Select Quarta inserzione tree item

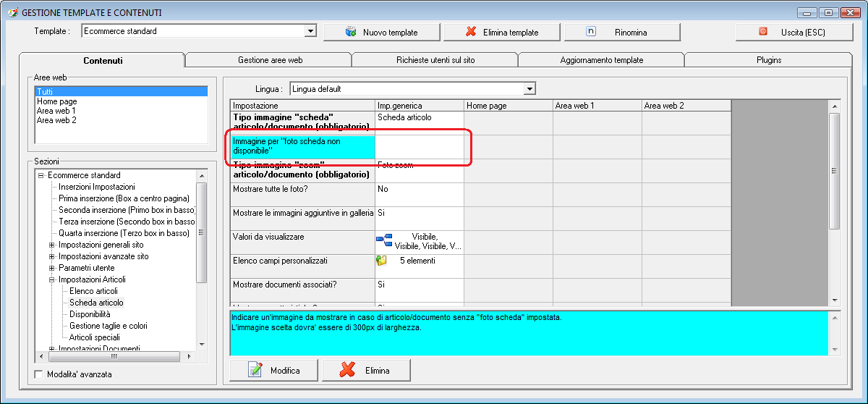tap(124, 233)
